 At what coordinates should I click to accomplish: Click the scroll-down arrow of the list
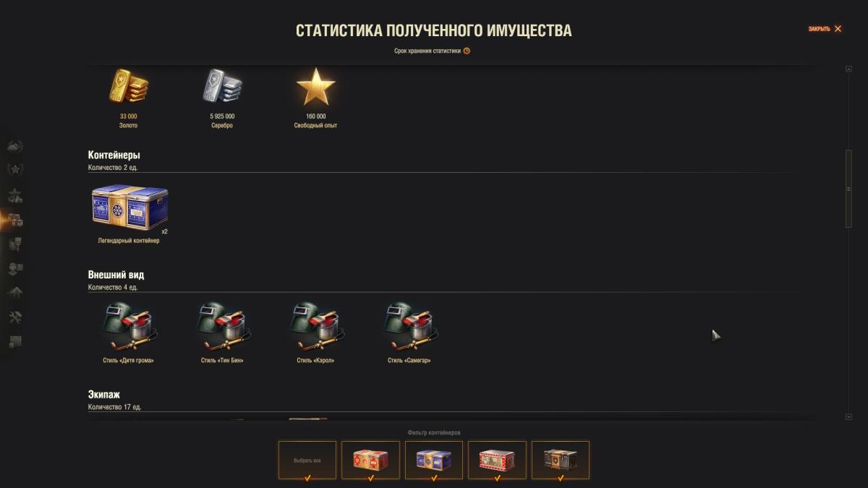(x=848, y=417)
